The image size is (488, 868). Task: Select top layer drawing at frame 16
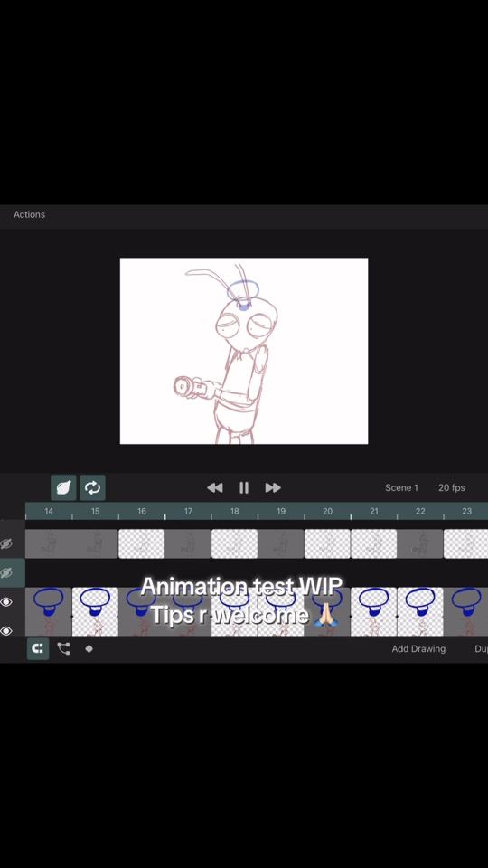pyautogui.click(x=142, y=543)
